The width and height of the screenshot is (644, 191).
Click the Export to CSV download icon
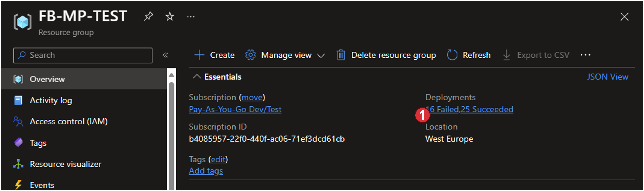click(x=506, y=55)
